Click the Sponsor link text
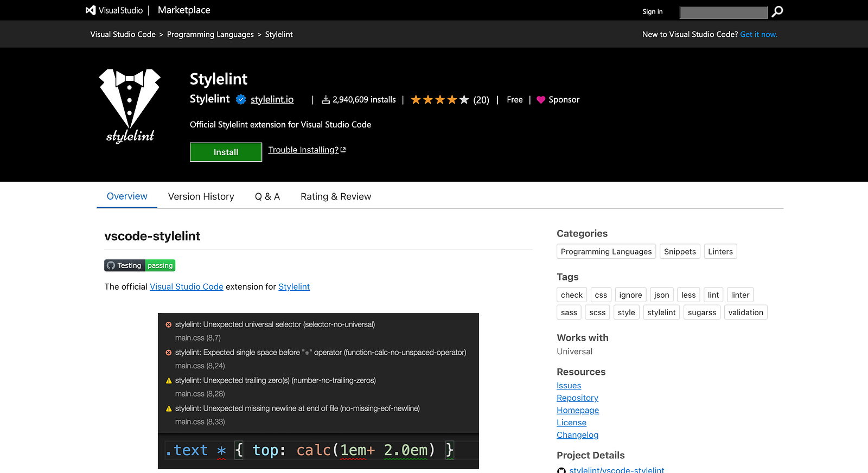The width and height of the screenshot is (868, 473). [564, 100]
